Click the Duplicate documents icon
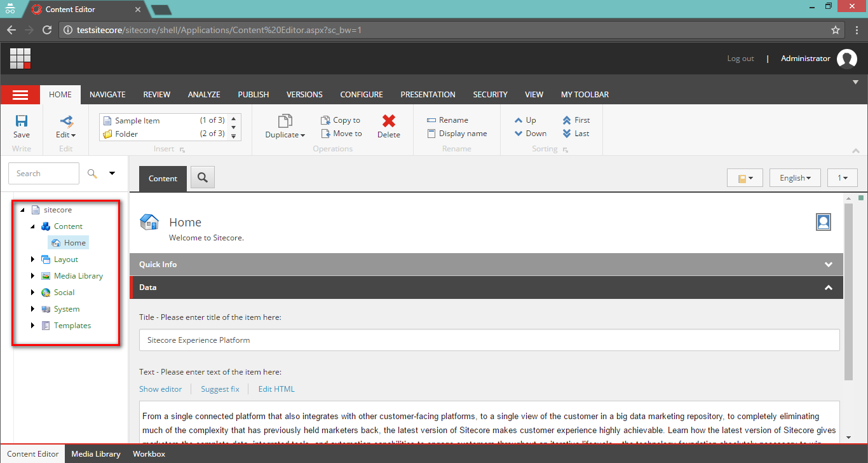Viewport: 868px width, 463px height. tap(285, 120)
